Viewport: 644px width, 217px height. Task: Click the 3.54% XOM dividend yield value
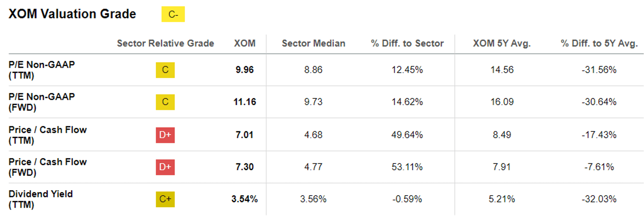coord(245,199)
